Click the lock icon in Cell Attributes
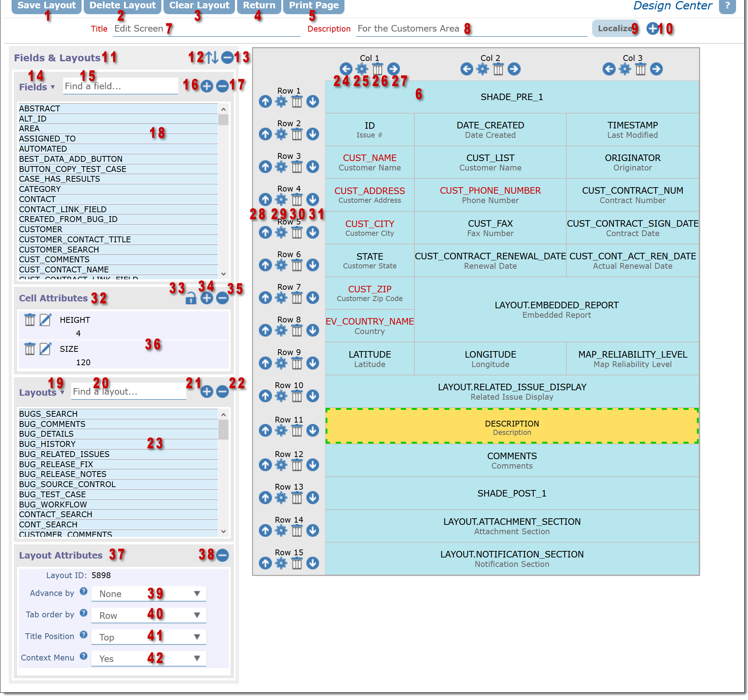Image resolution: width=748 pixels, height=700 pixels. coord(191,298)
